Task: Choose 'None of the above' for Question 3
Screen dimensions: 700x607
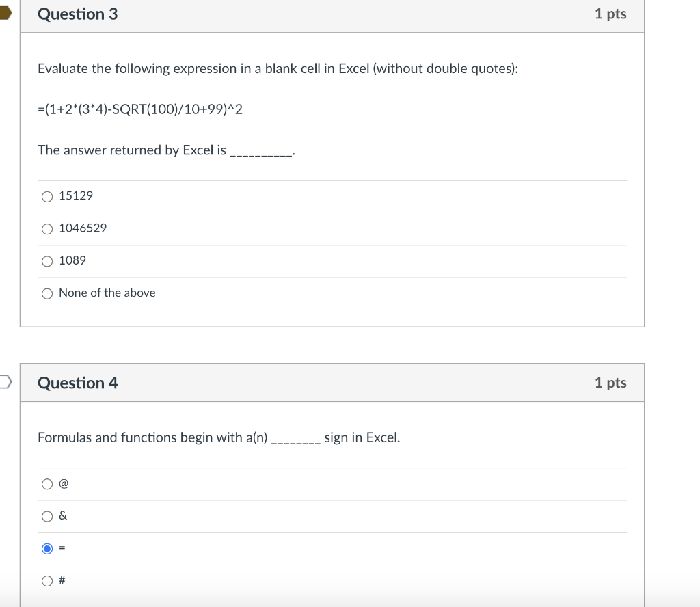Action: (x=47, y=293)
